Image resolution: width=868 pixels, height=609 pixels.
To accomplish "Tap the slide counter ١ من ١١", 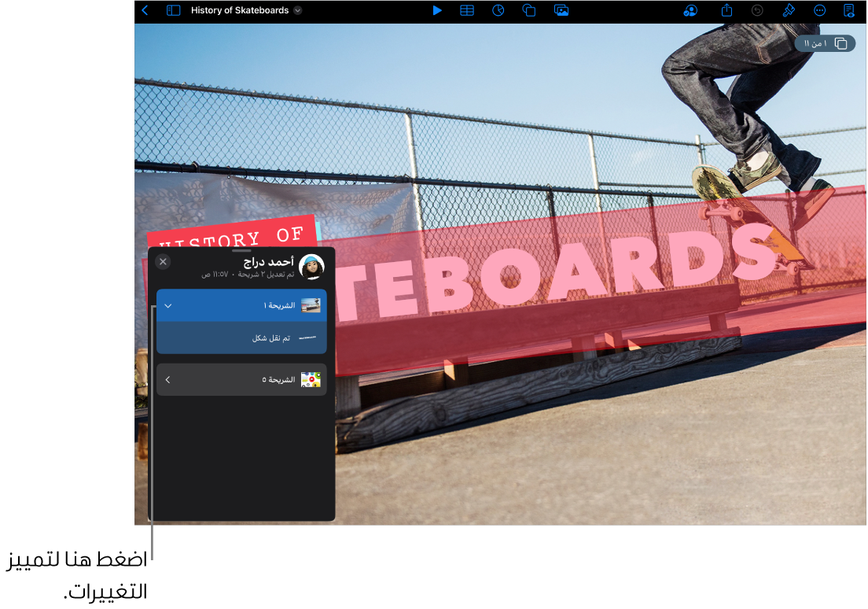I will click(825, 43).
